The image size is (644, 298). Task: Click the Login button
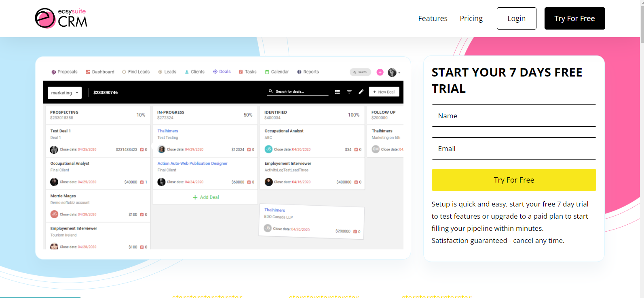[517, 19]
